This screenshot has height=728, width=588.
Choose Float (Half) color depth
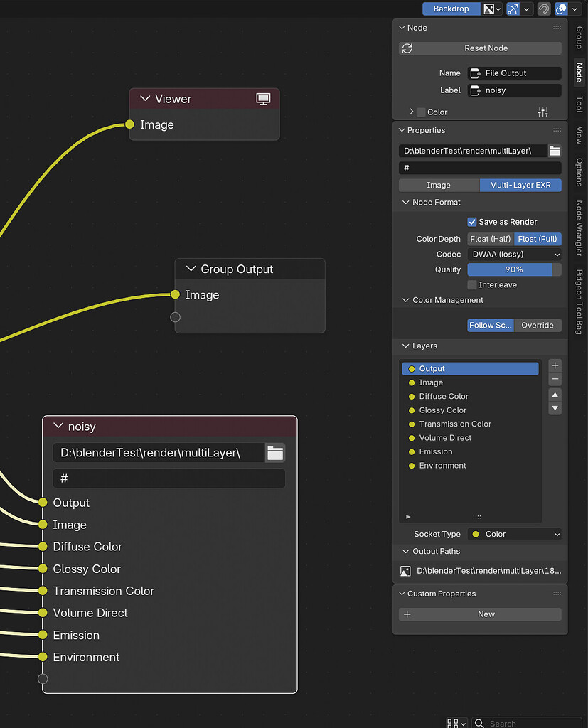coord(491,239)
